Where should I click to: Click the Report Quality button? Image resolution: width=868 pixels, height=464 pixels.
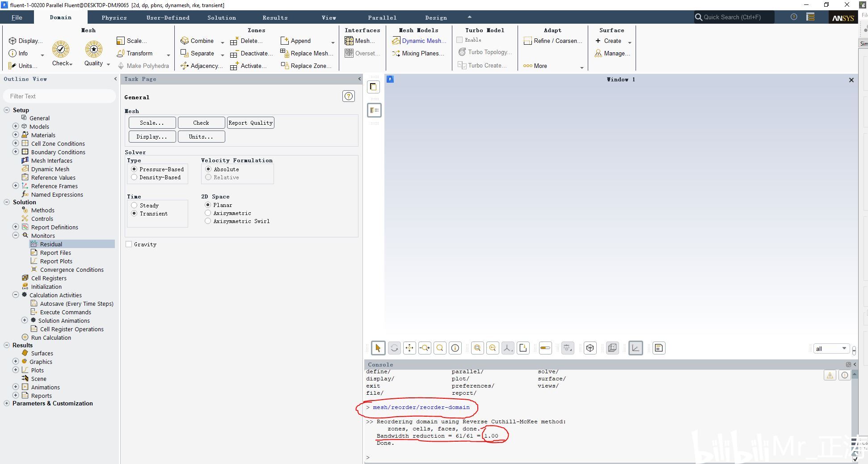[250, 123]
